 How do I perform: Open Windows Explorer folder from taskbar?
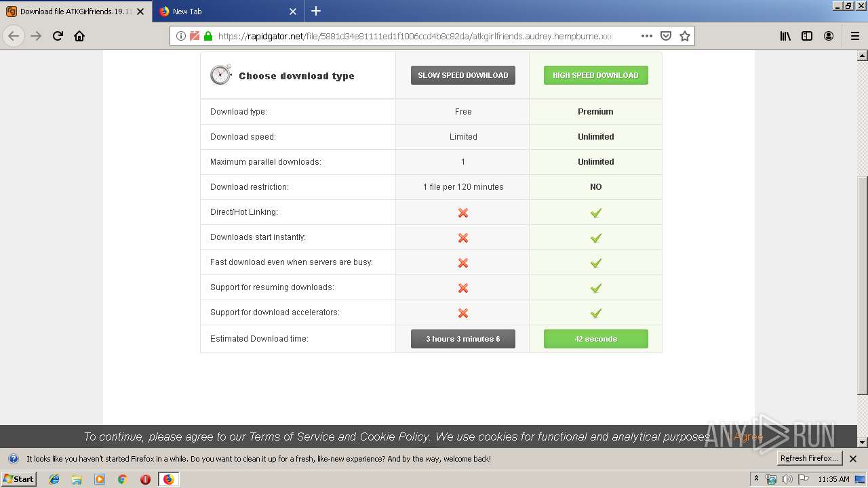(x=77, y=479)
